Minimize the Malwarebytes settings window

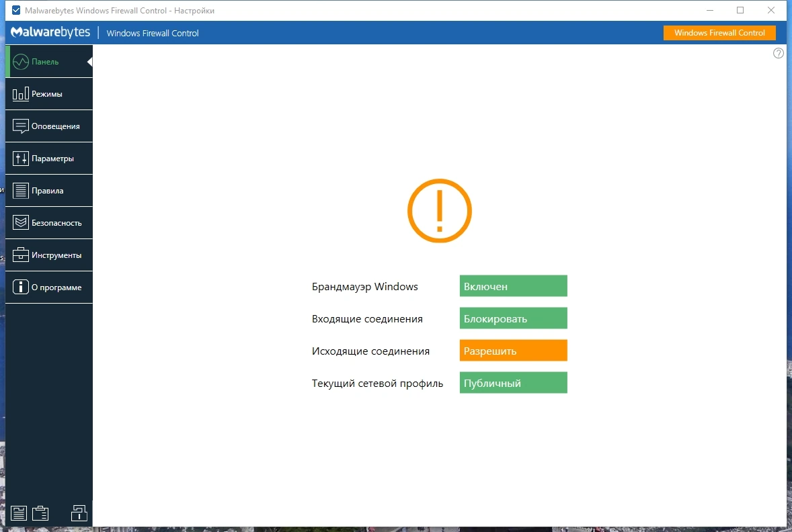(x=710, y=10)
